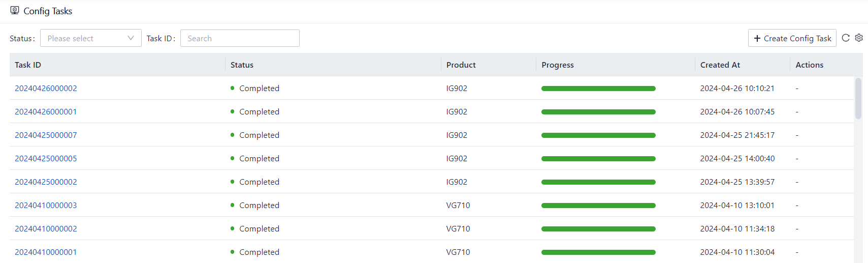Click the refresh icon beside Create Config Task
The image size is (868, 263).
point(846,38)
